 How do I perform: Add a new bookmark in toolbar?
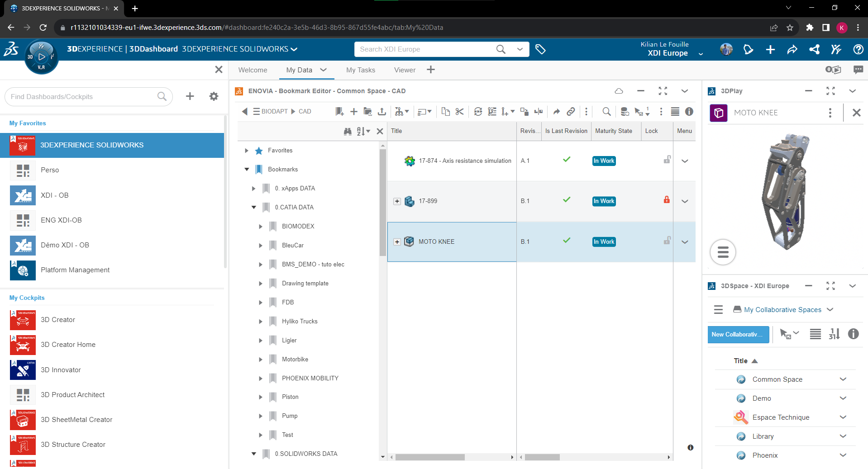tap(339, 111)
